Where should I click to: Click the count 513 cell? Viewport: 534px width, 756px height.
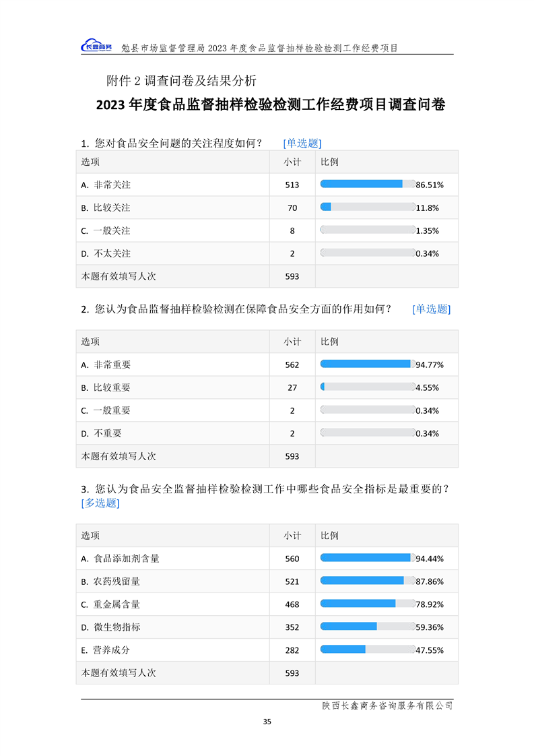pyautogui.click(x=292, y=185)
